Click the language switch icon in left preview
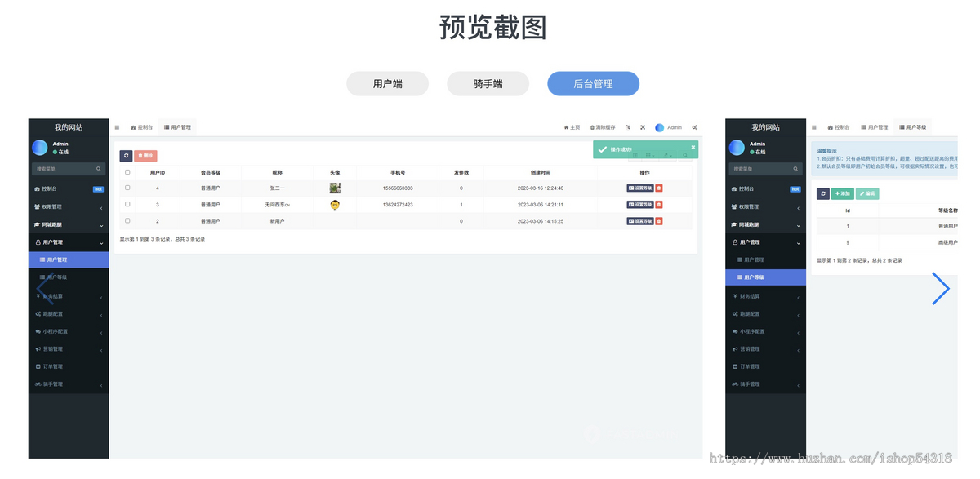The image size is (980, 479). click(x=628, y=127)
